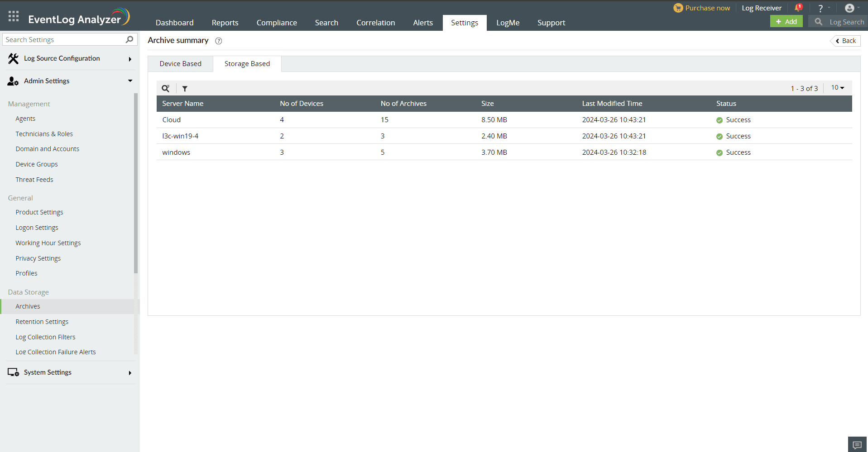Open the table filter funnel icon
868x452 pixels.
click(x=185, y=89)
